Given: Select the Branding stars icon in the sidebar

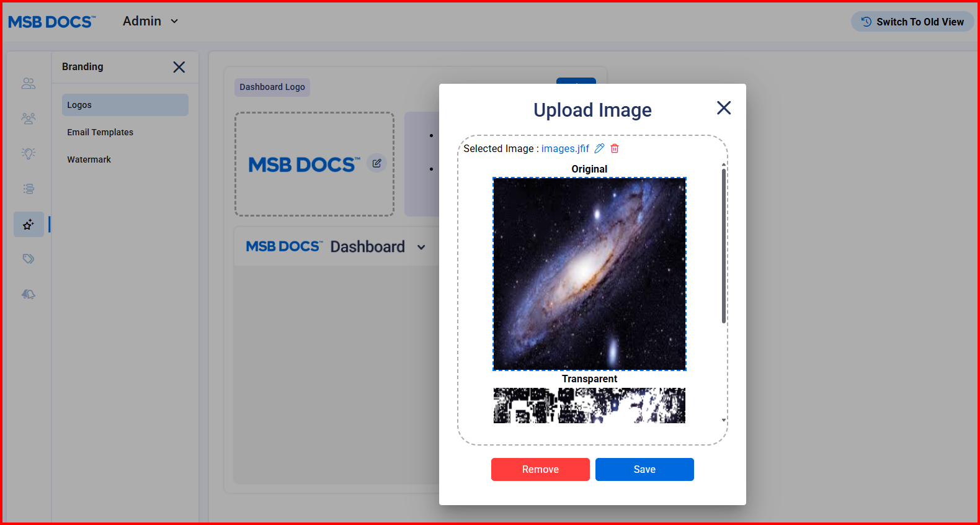Looking at the screenshot, I should coord(29,225).
